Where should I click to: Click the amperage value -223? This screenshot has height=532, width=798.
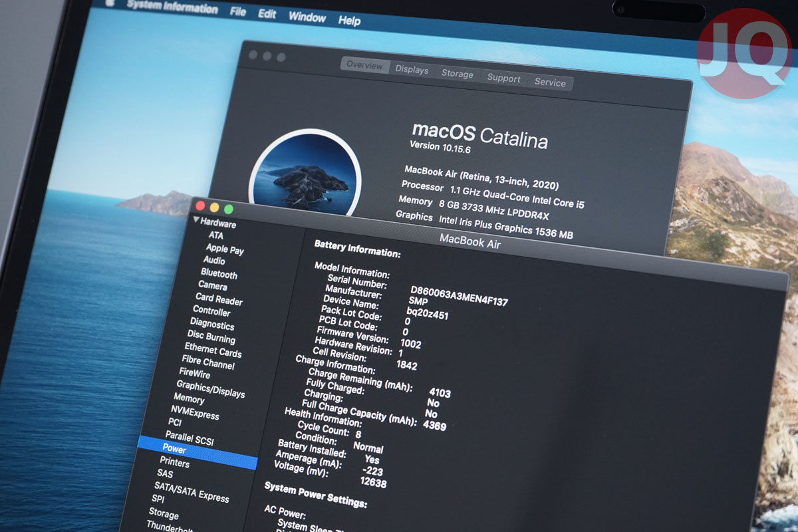coord(372,471)
